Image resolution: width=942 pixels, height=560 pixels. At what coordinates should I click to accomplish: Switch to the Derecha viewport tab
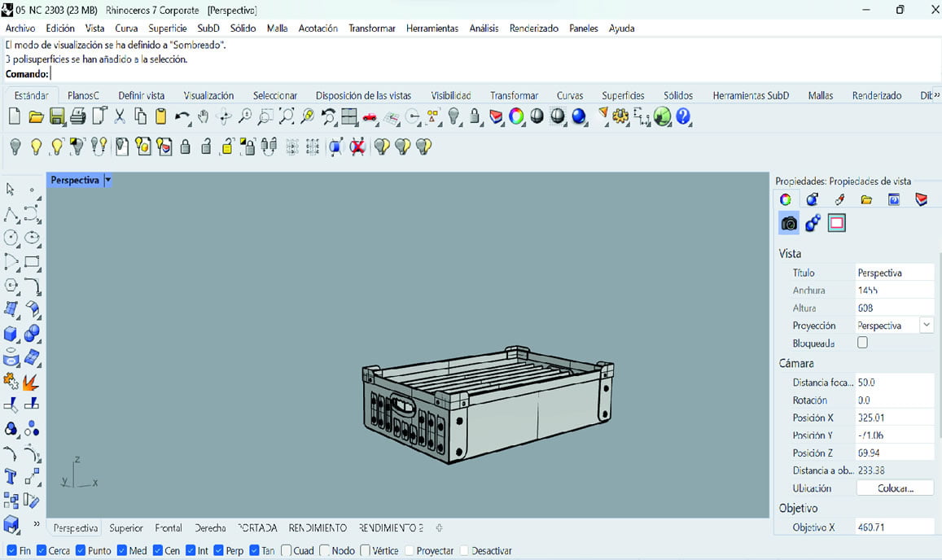click(210, 528)
